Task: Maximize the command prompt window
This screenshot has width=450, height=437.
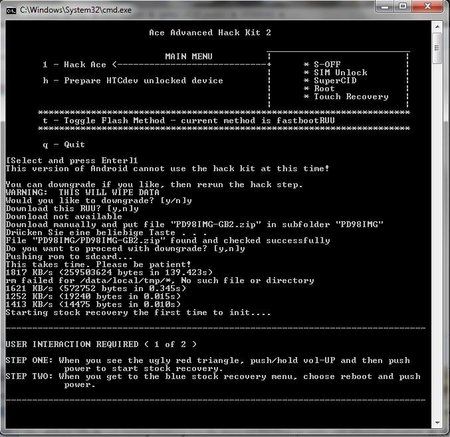Action: (404, 7)
